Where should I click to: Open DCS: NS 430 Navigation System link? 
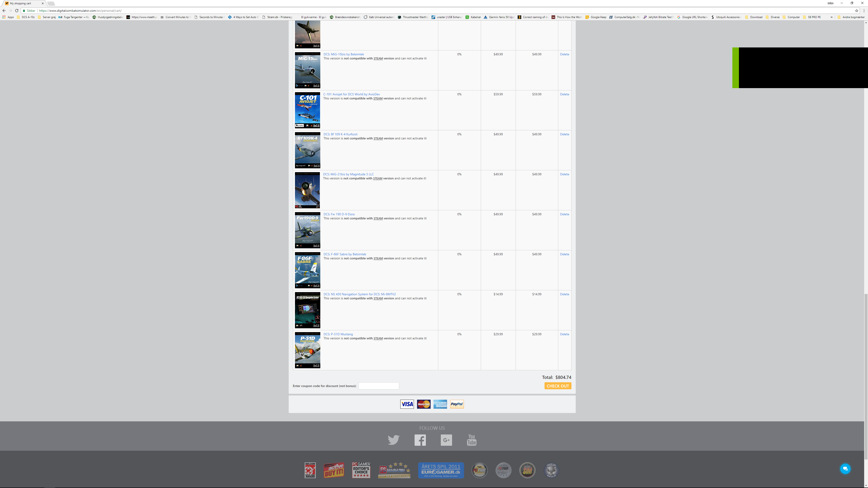point(360,294)
